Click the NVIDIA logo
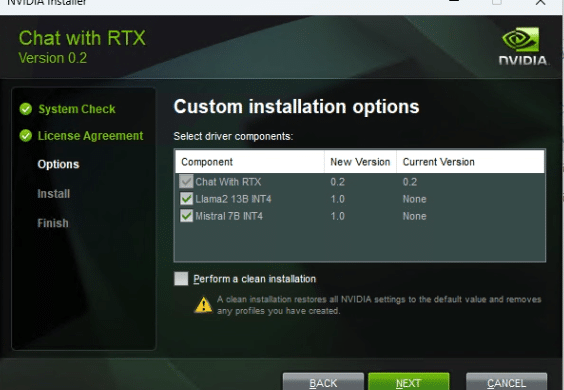The width and height of the screenshot is (564, 390). coord(524,47)
